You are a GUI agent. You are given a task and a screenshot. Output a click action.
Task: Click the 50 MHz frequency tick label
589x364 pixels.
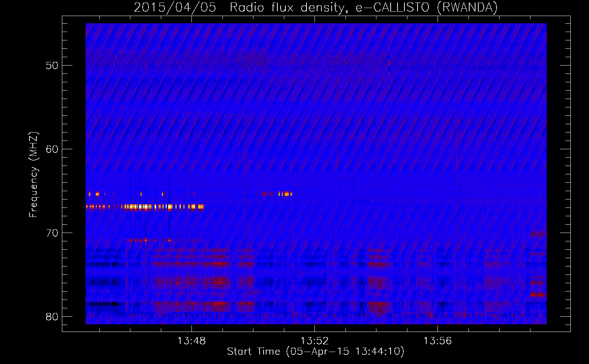click(x=52, y=66)
